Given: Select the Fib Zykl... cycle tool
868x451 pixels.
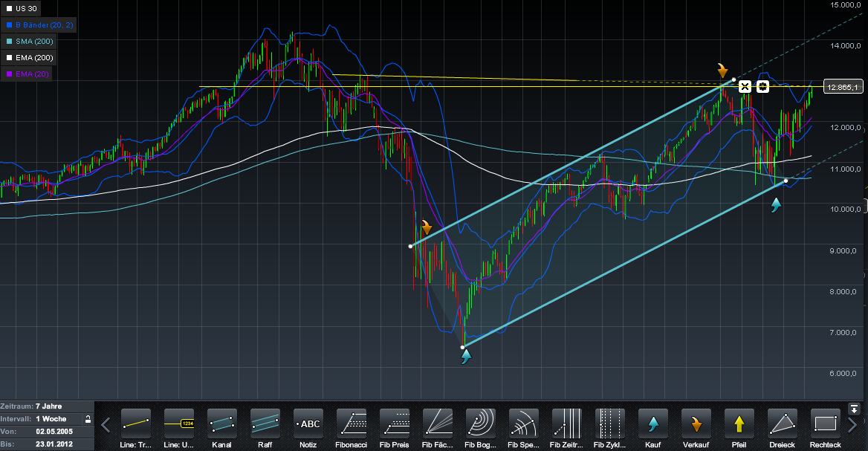Looking at the screenshot, I should 610,424.
